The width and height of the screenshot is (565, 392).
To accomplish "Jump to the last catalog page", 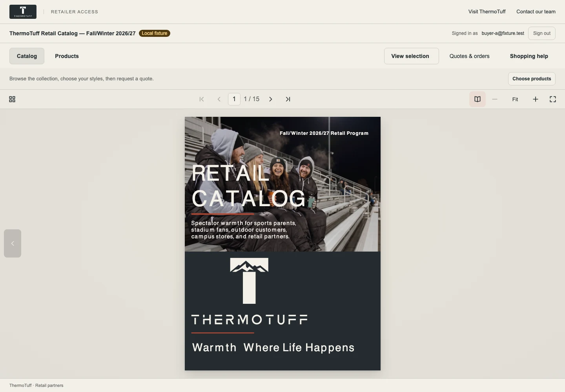I will coord(288,99).
